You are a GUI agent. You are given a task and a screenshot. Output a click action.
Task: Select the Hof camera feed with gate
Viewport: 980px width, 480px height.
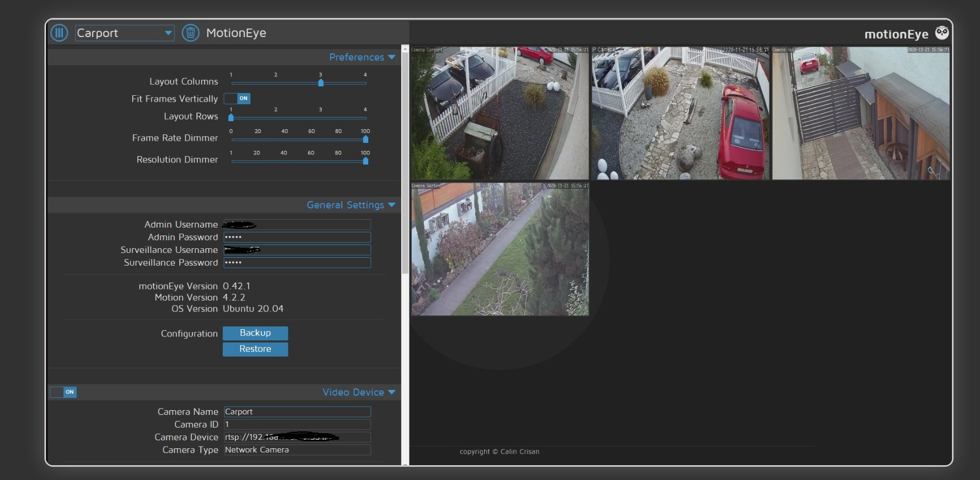[861, 113]
